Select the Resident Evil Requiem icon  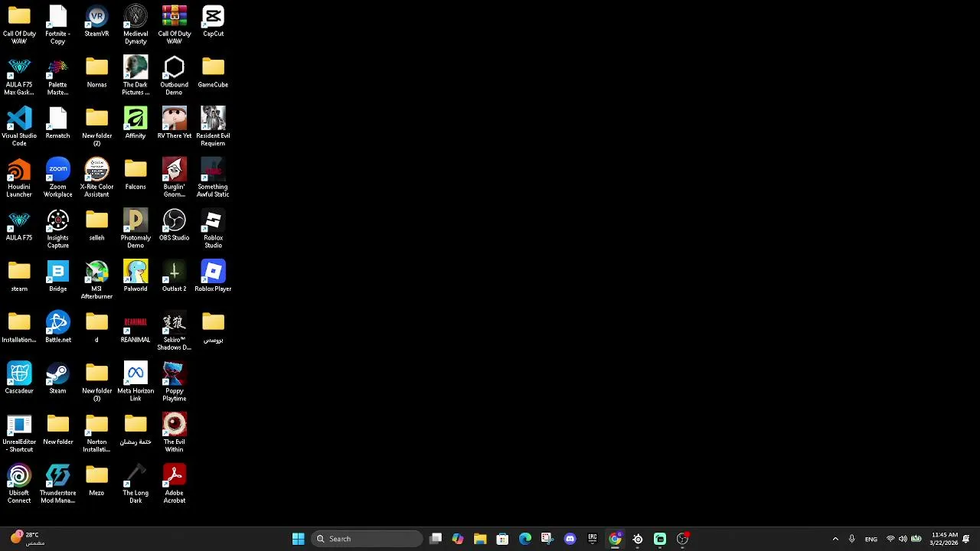tap(213, 127)
